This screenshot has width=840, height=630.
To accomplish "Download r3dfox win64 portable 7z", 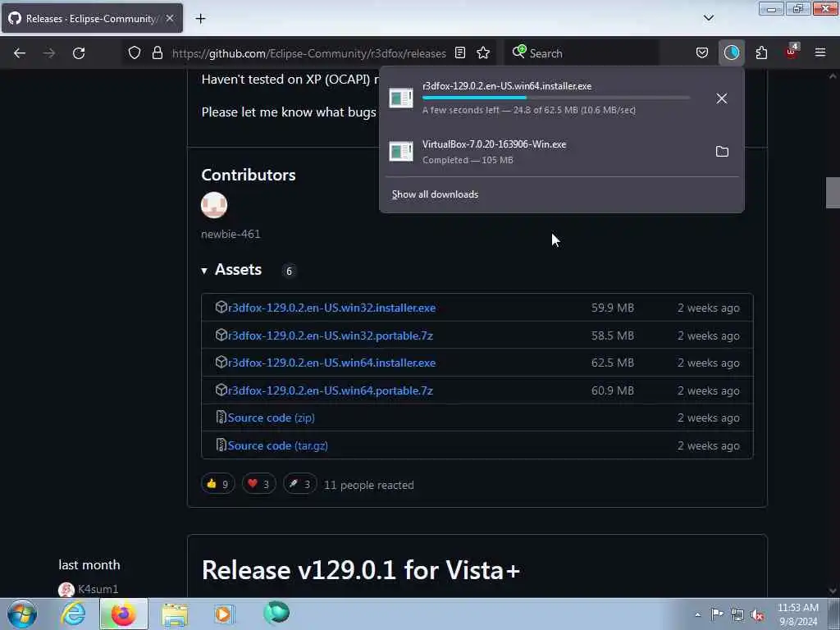I will [331, 391].
